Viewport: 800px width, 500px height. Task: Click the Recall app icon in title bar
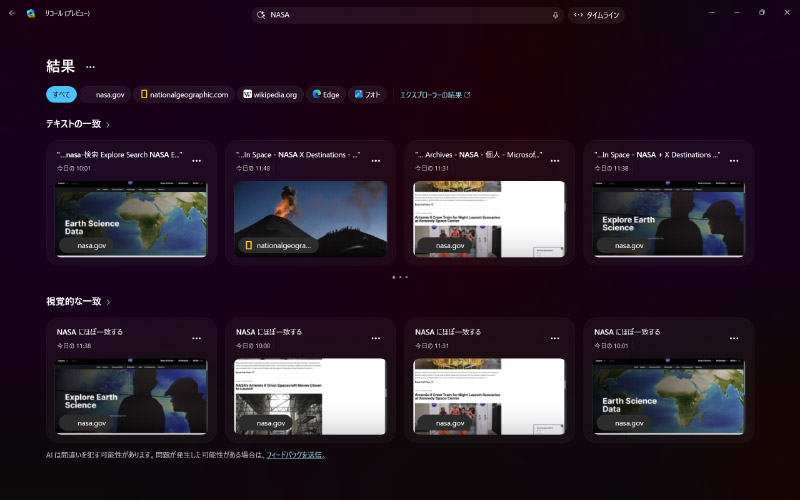pyautogui.click(x=31, y=13)
